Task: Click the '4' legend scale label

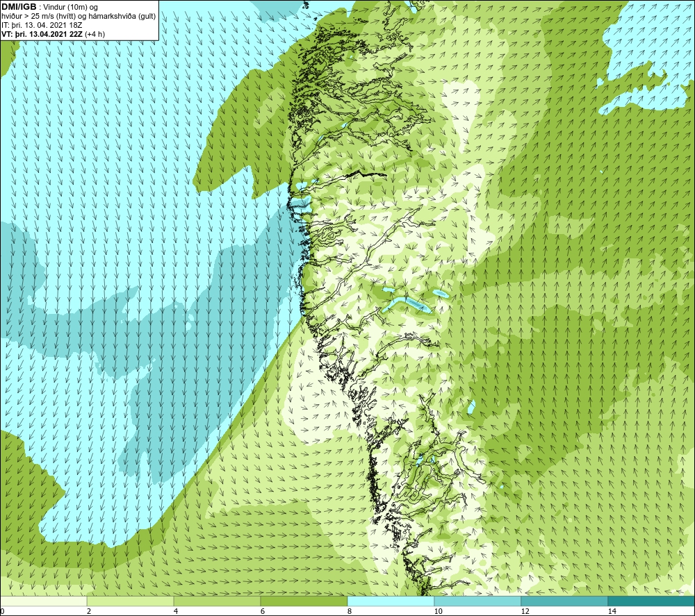Action: [x=176, y=612]
